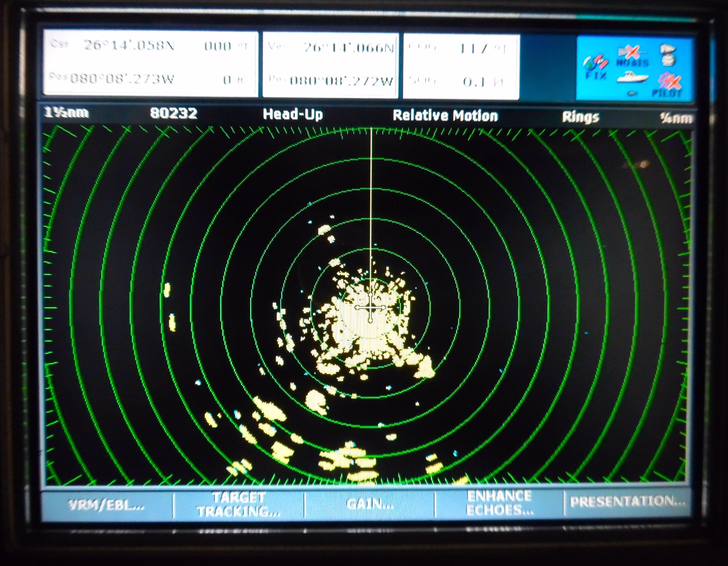
Task: Open the Target Tracking softkey menu
Action: pyautogui.click(x=238, y=504)
